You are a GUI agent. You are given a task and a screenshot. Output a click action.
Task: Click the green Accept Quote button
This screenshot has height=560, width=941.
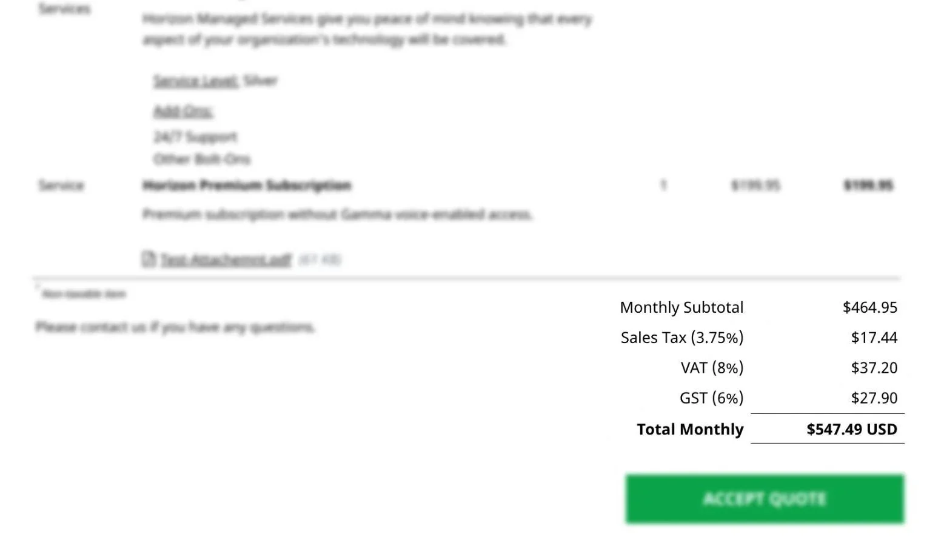pyautogui.click(x=765, y=499)
